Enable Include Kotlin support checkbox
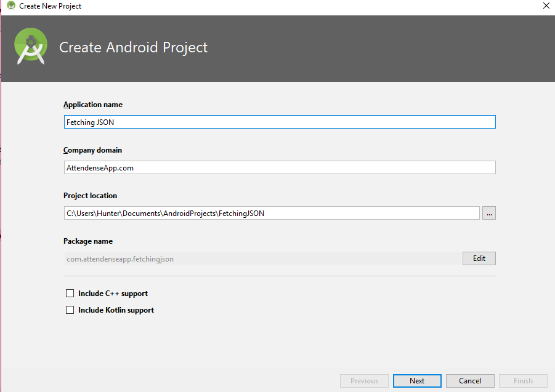The height and width of the screenshot is (392, 555). (x=70, y=310)
